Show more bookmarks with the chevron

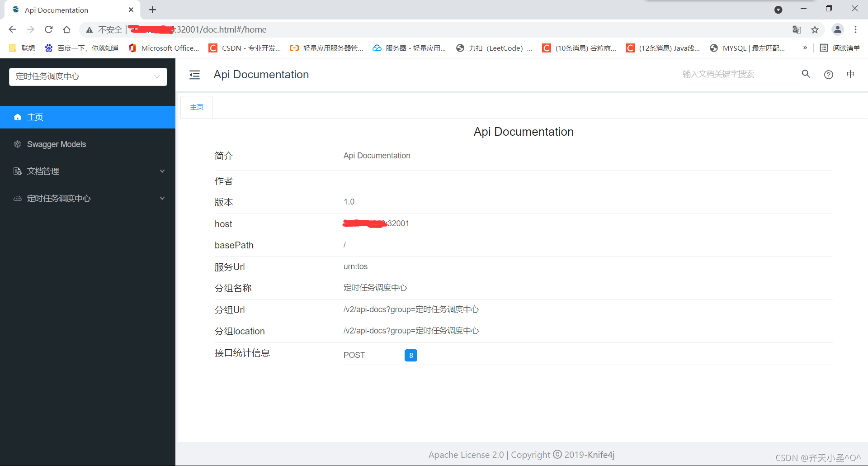coord(805,48)
